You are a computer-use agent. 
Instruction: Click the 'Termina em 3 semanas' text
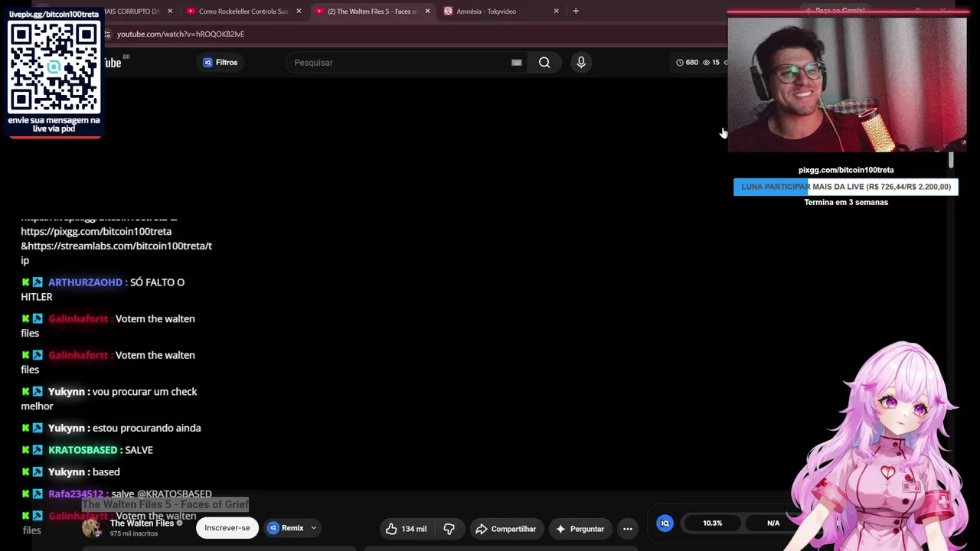tap(846, 202)
